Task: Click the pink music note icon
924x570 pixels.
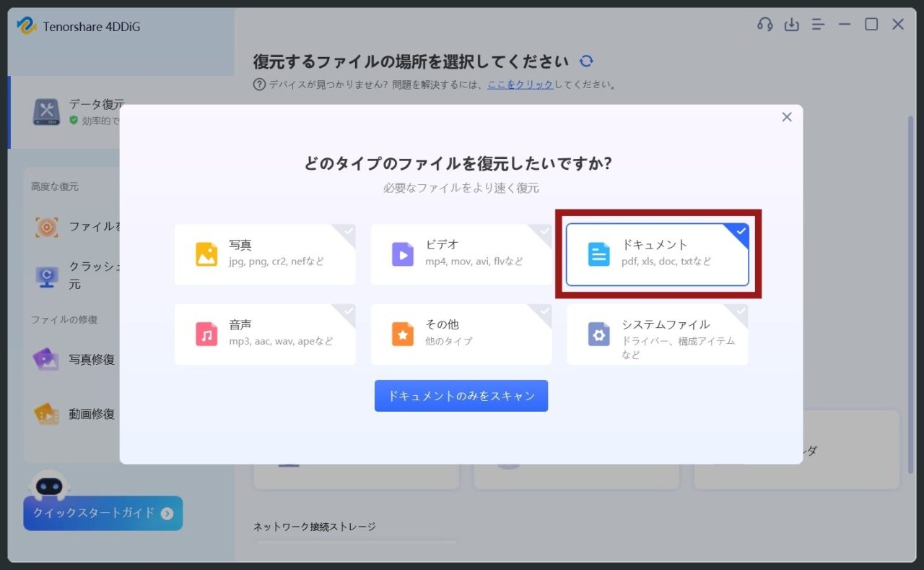Action: point(206,334)
